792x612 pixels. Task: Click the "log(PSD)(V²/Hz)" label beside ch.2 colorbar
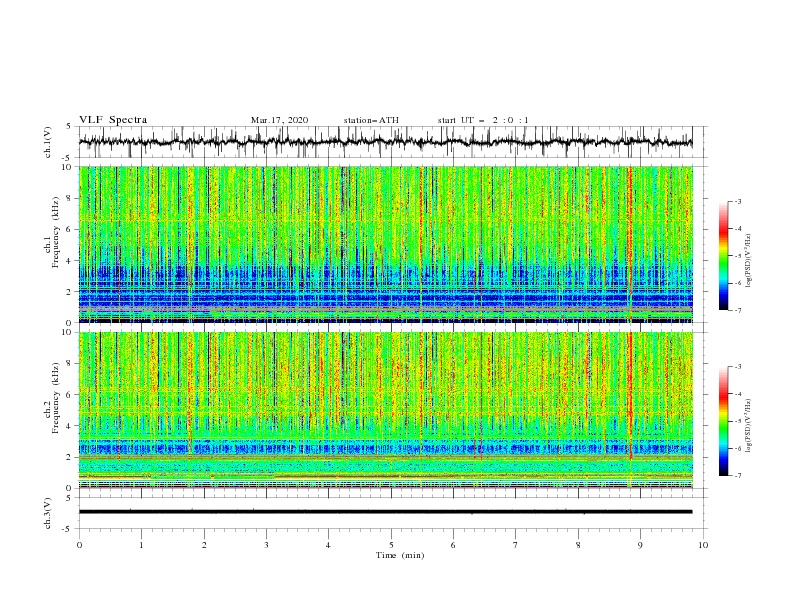coord(749,426)
